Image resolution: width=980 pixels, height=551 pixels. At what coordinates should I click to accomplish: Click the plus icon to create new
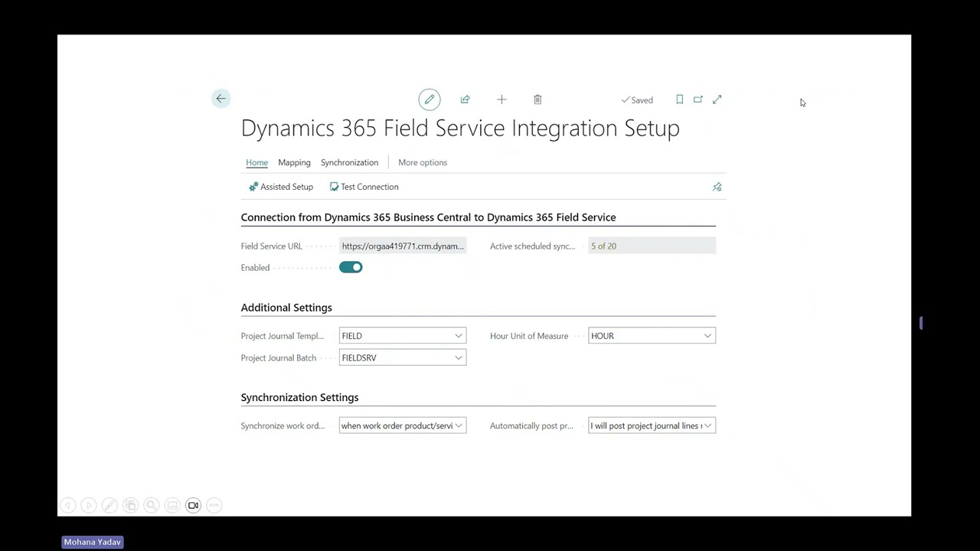coord(501,99)
